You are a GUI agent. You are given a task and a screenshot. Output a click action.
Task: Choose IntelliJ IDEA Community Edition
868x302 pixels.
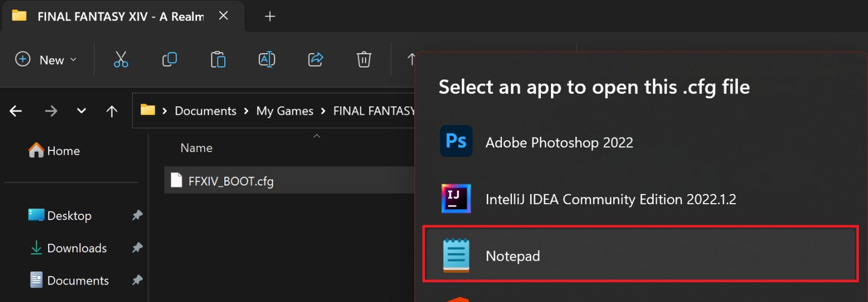(x=641, y=199)
